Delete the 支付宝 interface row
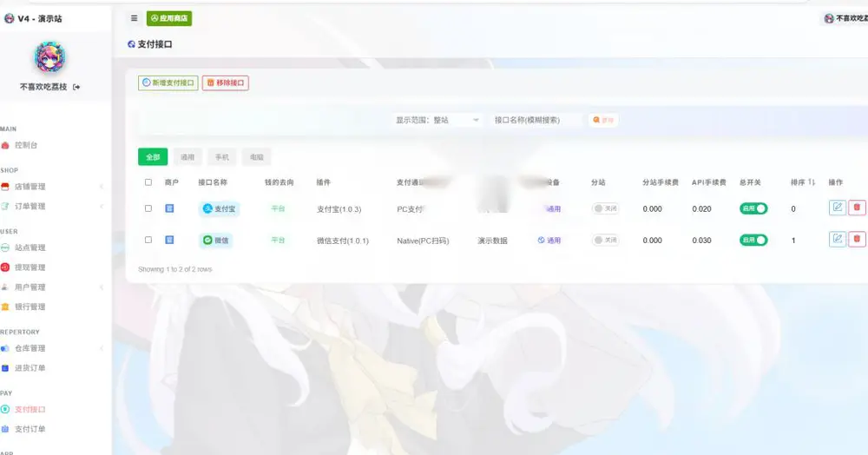Image resolution: width=868 pixels, height=455 pixels. [857, 208]
